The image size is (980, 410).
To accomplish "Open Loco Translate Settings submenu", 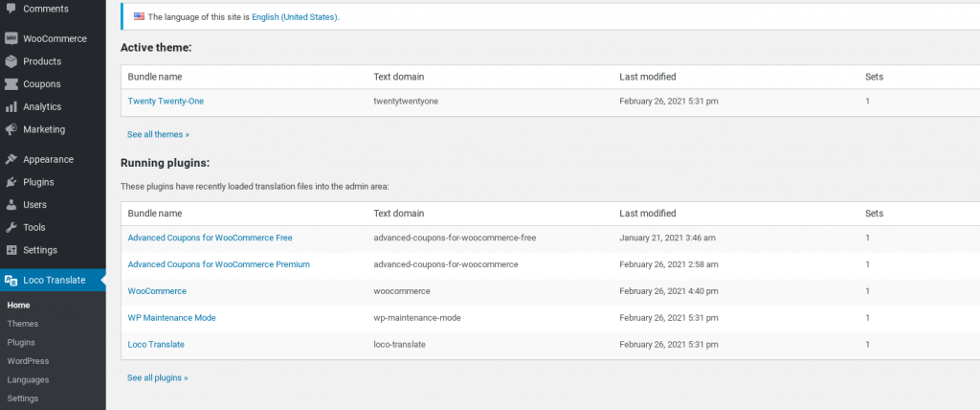I will tap(23, 399).
